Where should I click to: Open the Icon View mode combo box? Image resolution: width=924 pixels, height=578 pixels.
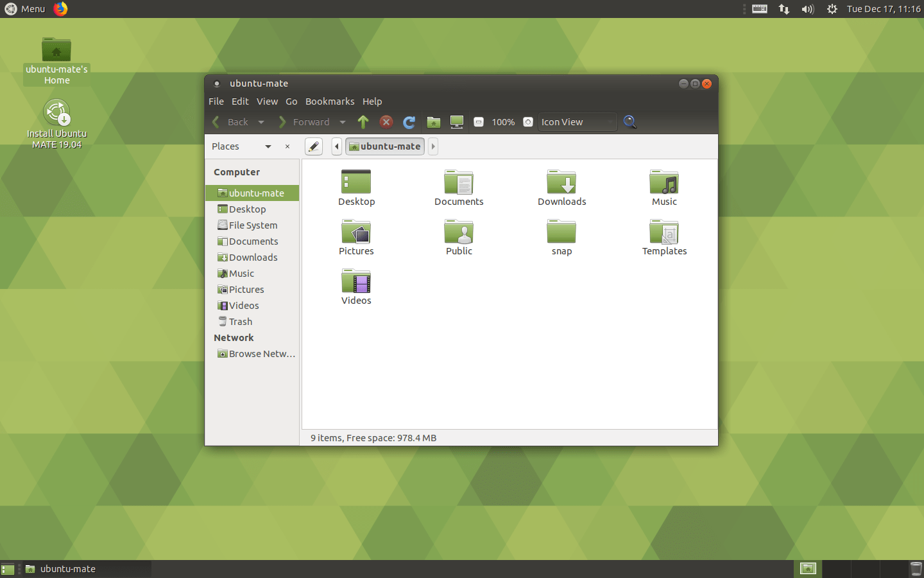click(x=577, y=122)
